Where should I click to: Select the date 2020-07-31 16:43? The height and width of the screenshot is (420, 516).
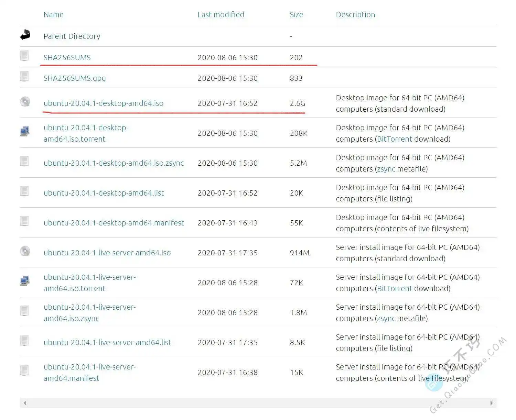[x=228, y=223]
